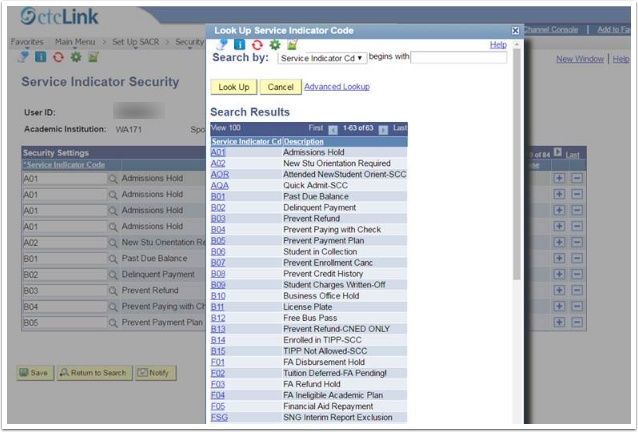Image resolution: width=638 pixels, height=432 pixels.
Task: Click the lookup dialog vertical scrollbar
Action: [517, 164]
